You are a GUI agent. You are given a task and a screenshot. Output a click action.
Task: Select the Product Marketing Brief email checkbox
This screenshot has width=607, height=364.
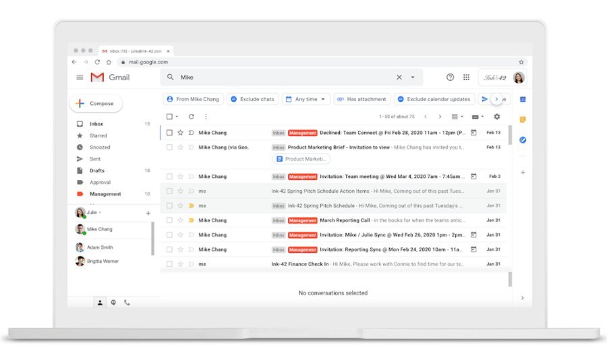pyautogui.click(x=169, y=148)
